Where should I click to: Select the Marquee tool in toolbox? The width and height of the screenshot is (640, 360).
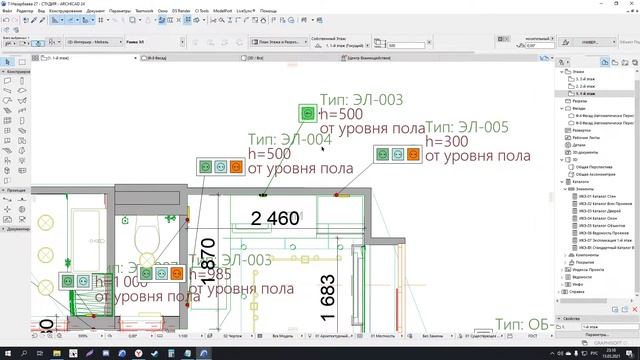(x=22, y=62)
